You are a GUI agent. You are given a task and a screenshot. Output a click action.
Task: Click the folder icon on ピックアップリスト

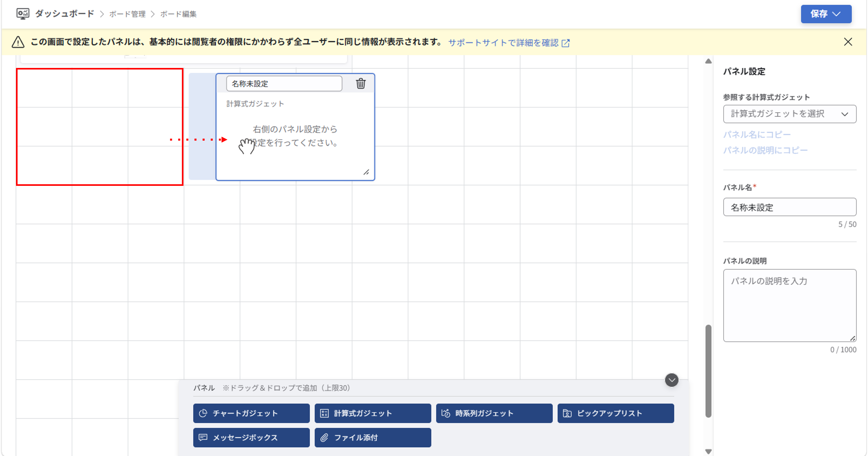(567, 413)
